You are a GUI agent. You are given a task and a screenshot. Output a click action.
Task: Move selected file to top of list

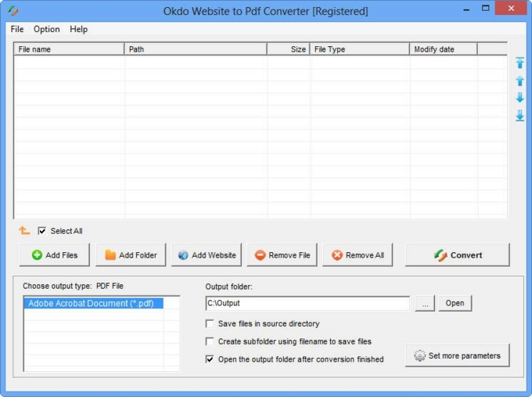[519, 63]
